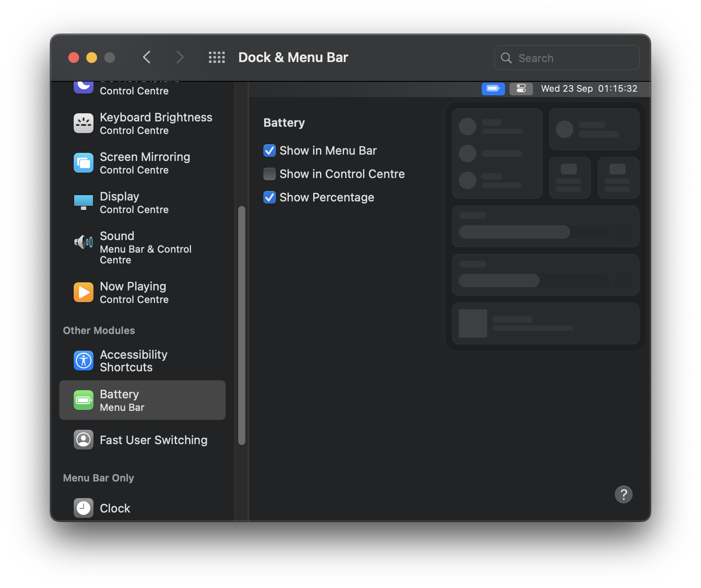Click the Clock icon in sidebar
The height and width of the screenshot is (588, 701).
[84, 508]
